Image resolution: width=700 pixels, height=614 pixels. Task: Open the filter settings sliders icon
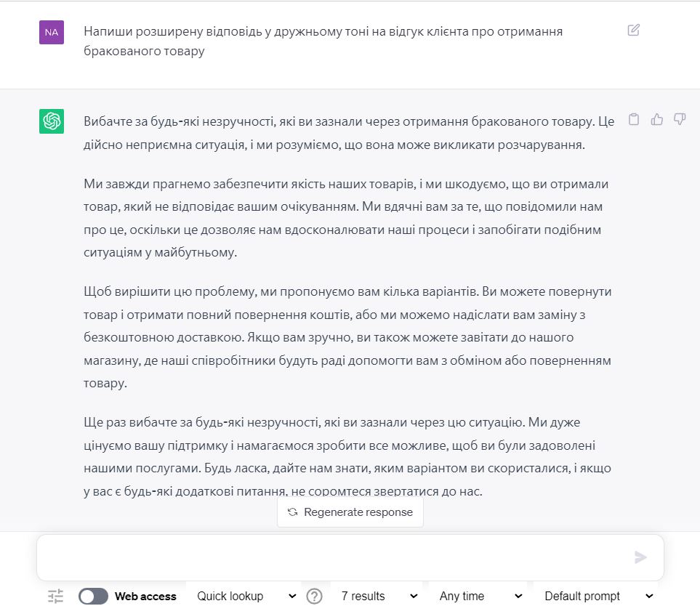tap(56, 597)
